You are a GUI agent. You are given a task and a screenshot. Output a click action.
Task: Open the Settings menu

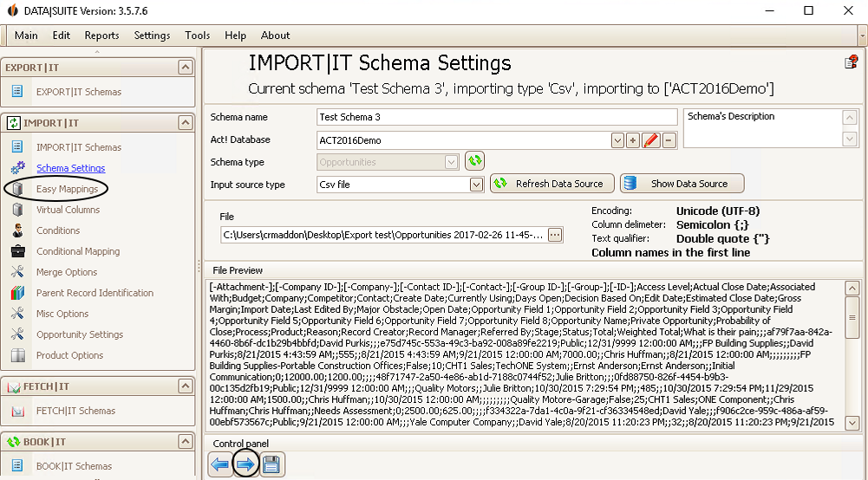pos(153,36)
